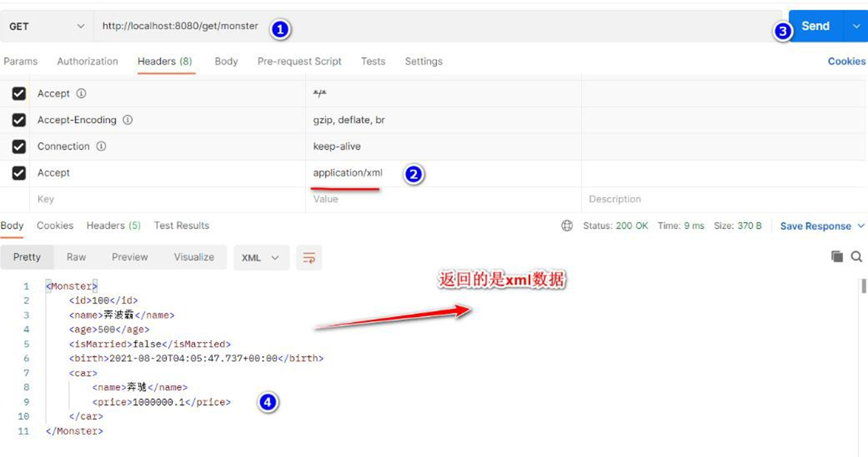This screenshot has height=457, width=868.
Task: Copy response body using the copy icon
Action: tap(837, 257)
